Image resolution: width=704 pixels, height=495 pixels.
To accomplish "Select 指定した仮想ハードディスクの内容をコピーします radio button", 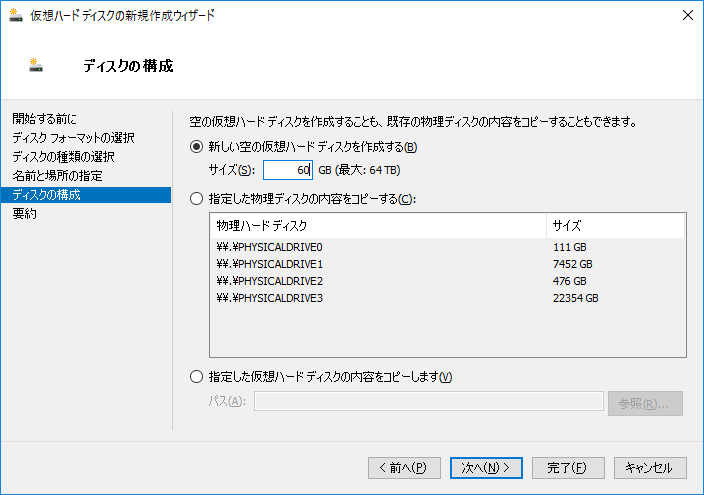I will pyautogui.click(x=196, y=376).
